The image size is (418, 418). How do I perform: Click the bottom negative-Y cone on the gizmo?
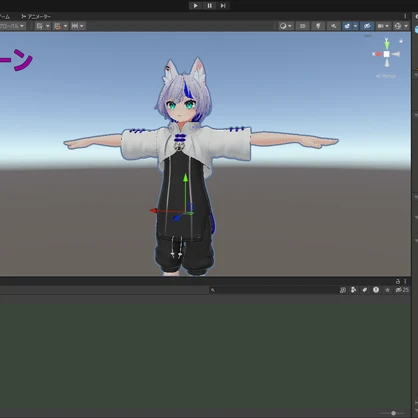387,63
